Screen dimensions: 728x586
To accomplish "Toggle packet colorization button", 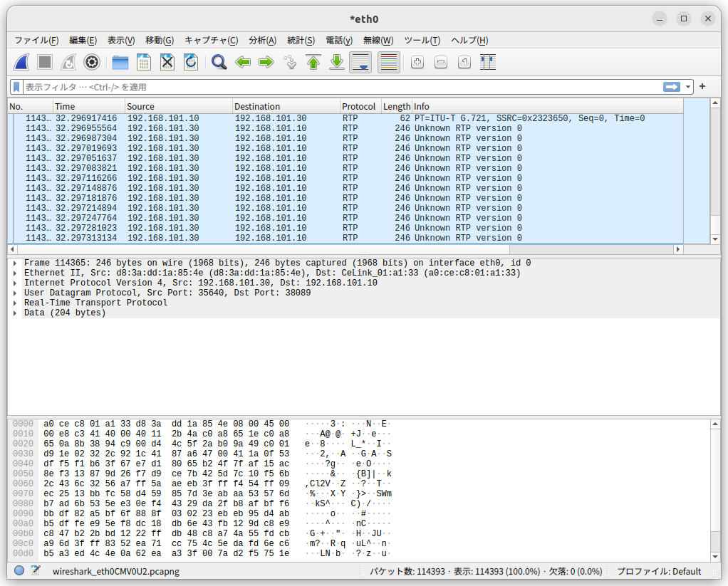I will pos(388,63).
